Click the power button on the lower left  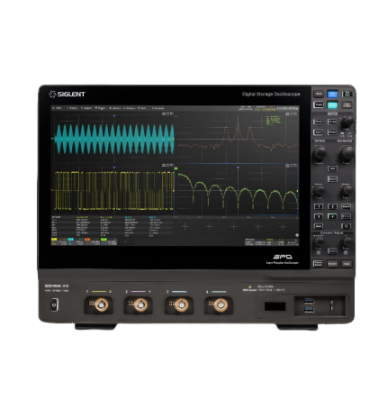(54, 305)
